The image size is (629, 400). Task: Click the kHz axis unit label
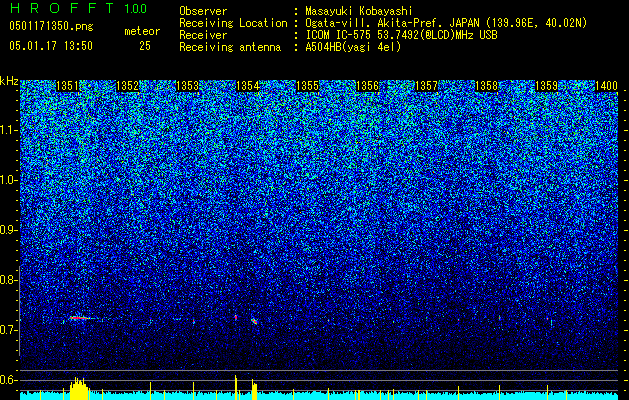point(9,81)
